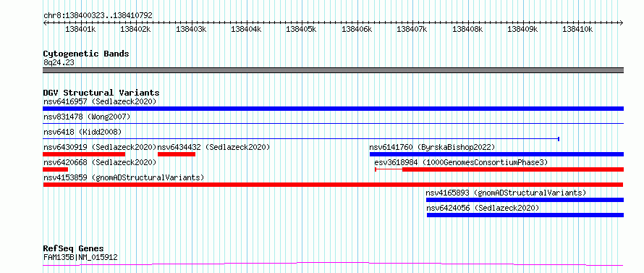644x273 pixels.
Task: Click the 138404k ruler tick label
Action: pos(246,29)
